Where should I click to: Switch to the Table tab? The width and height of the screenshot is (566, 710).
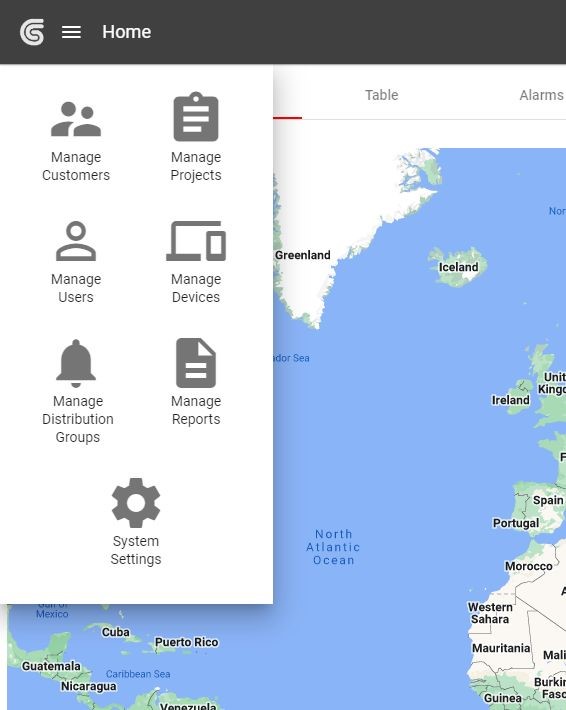[x=382, y=95]
